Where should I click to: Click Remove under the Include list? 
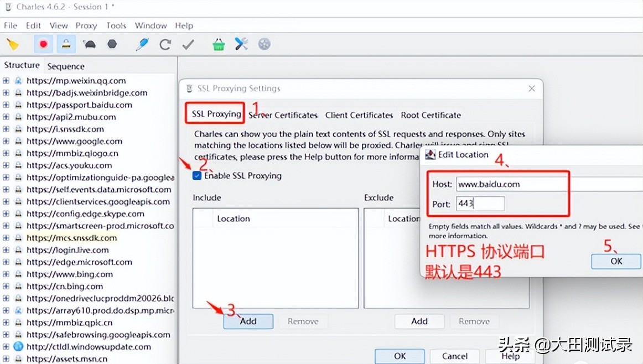[x=303, y=321]
